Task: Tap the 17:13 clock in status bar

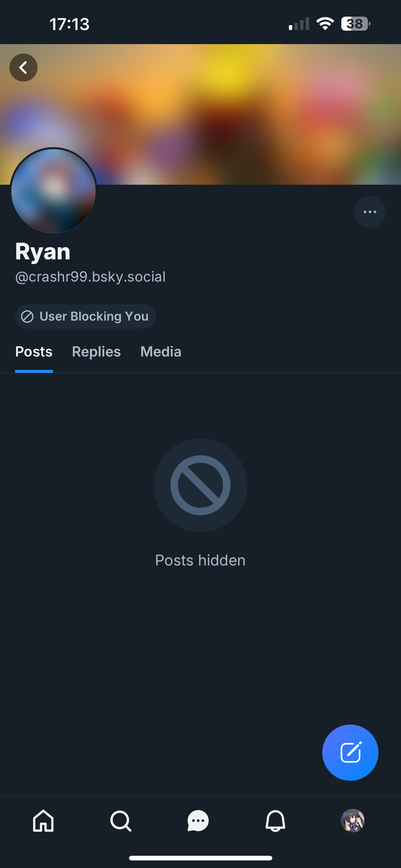Action: pyautogui.click(x=69, y=24)
